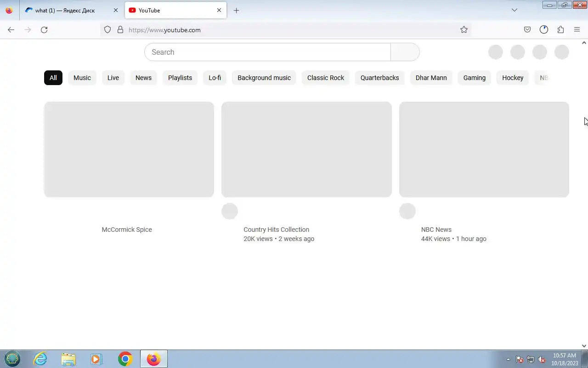This screenshot has width=588, height=368.
Task: Launch Google Chrome from the taskbar
Action: [125, 359]
